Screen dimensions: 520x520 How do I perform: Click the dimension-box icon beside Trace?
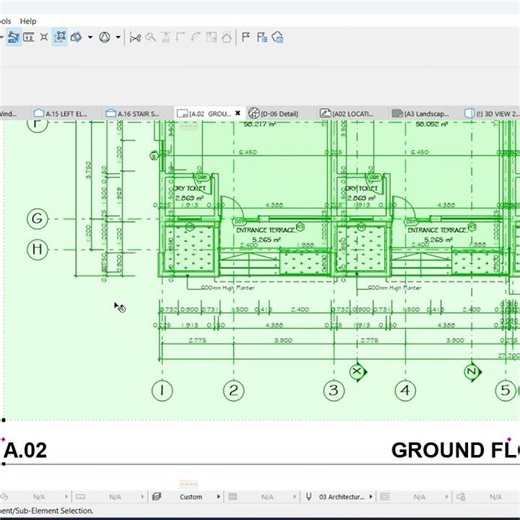point(29,37)
